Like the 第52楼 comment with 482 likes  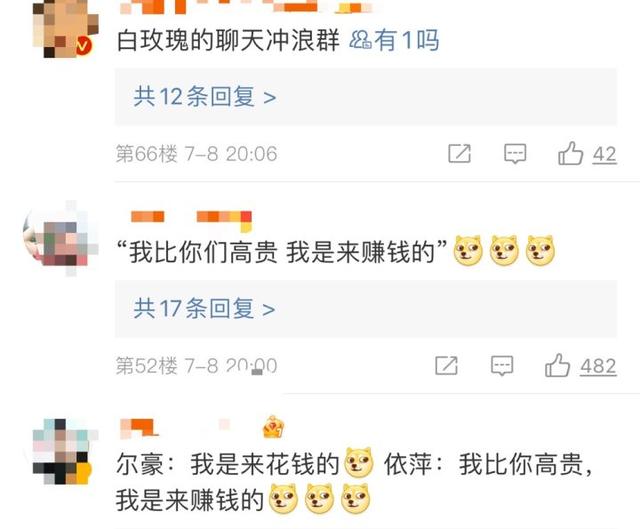click(x=558, y=365)
